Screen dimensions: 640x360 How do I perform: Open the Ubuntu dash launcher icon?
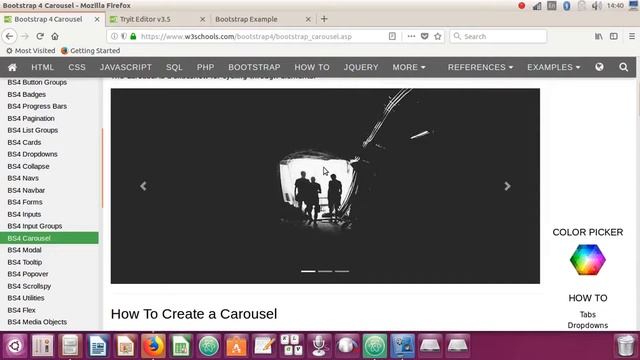pos(15,346)
